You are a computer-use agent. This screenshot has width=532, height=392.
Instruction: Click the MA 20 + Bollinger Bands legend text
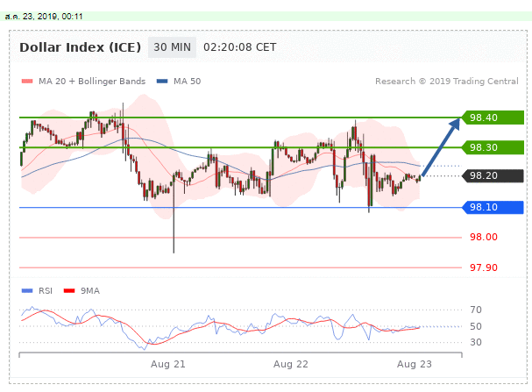[x=92, y=81]
